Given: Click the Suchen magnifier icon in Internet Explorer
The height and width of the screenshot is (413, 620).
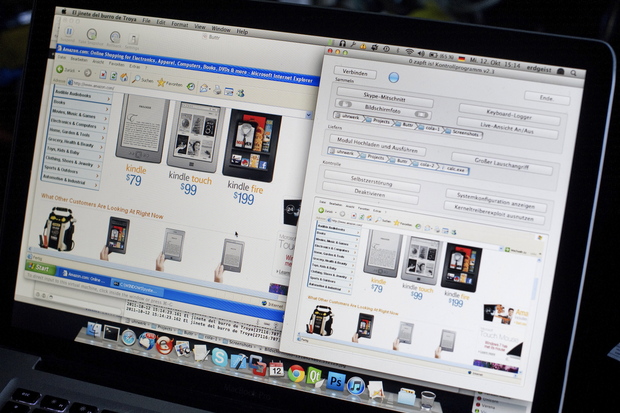Looking at the screenshot, I should (136, 79).
